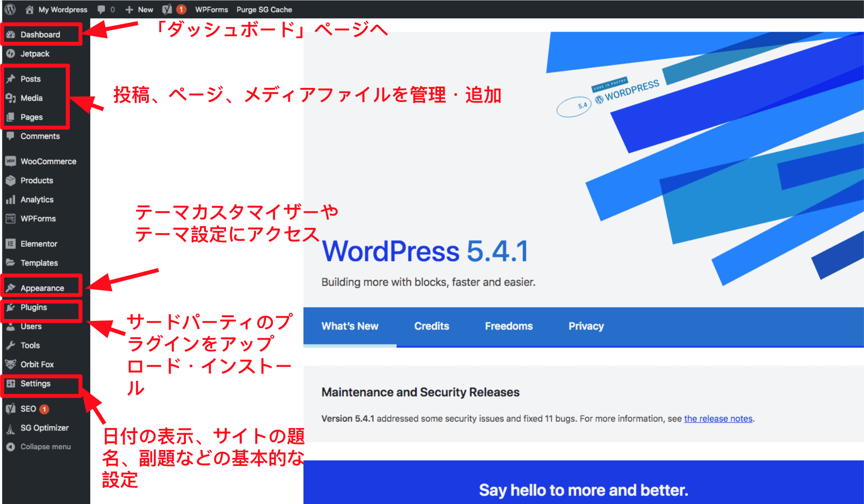Switch to the What's New tab
This screenshot has width=864, height=504.
pyautogui.click(x=350, y=326)
